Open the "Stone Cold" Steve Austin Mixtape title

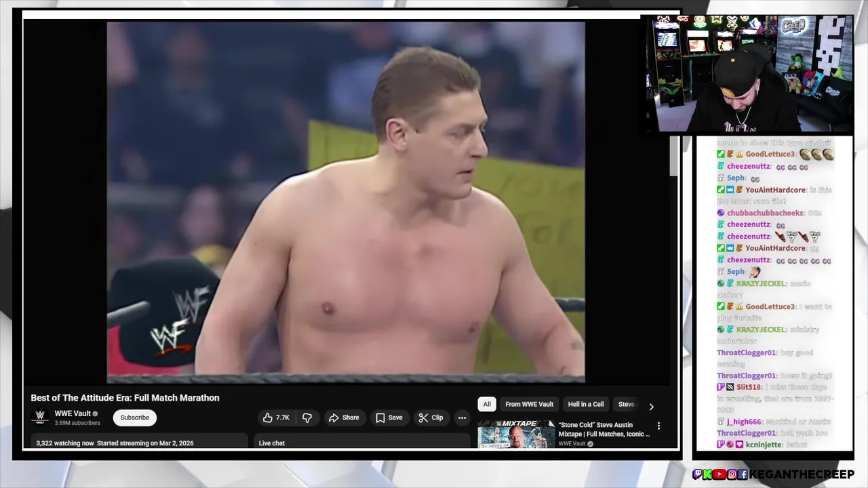604,430
